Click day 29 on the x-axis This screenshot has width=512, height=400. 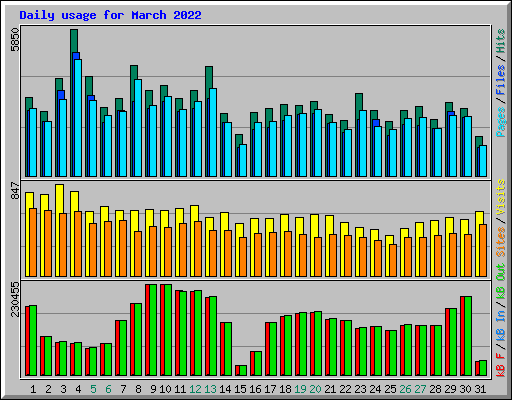(x=450, y=389)
